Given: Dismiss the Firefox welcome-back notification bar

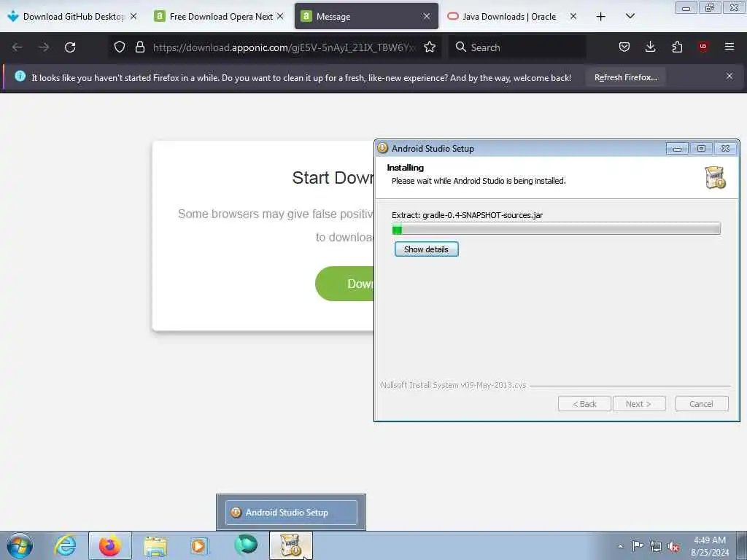Looking at the screenshot, I should coord(729,76).
